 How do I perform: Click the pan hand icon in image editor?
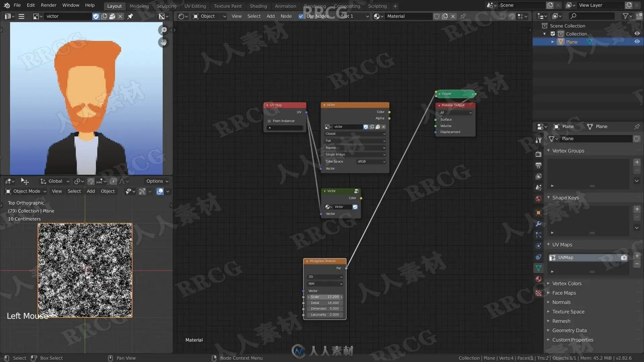click(164, 42)
